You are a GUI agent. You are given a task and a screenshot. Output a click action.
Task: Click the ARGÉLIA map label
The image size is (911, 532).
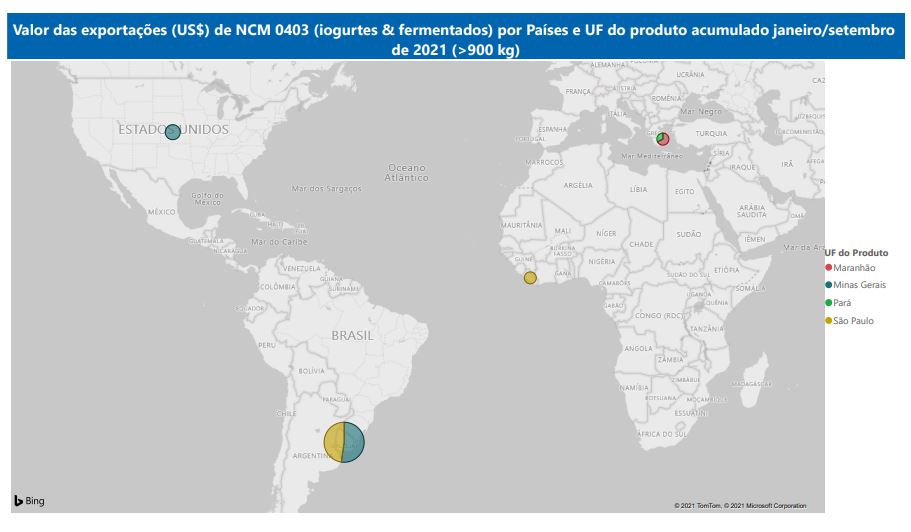[x=578, y=185]
